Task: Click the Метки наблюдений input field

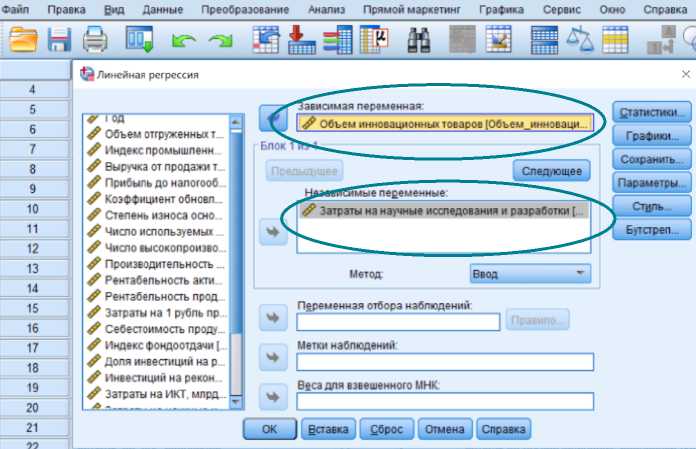Action: pos(445,362)
